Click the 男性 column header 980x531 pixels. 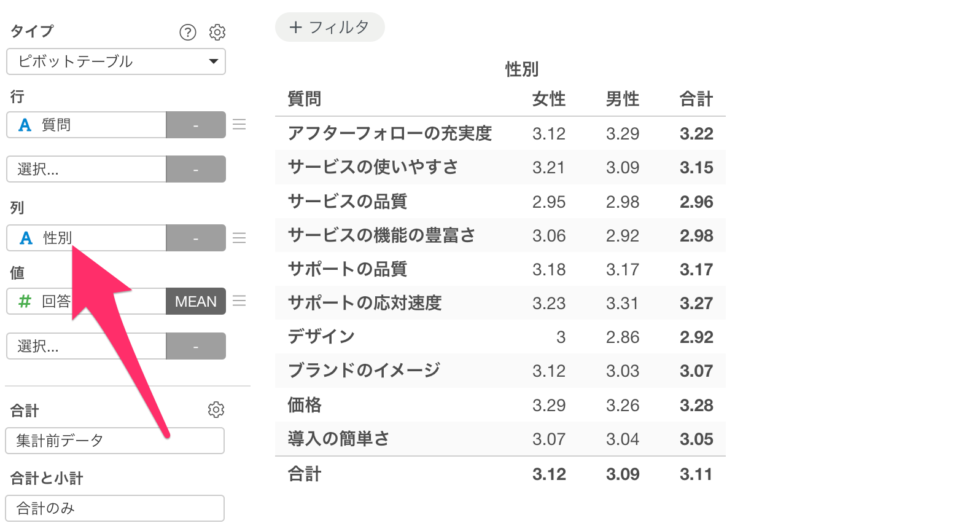[622, 99]
